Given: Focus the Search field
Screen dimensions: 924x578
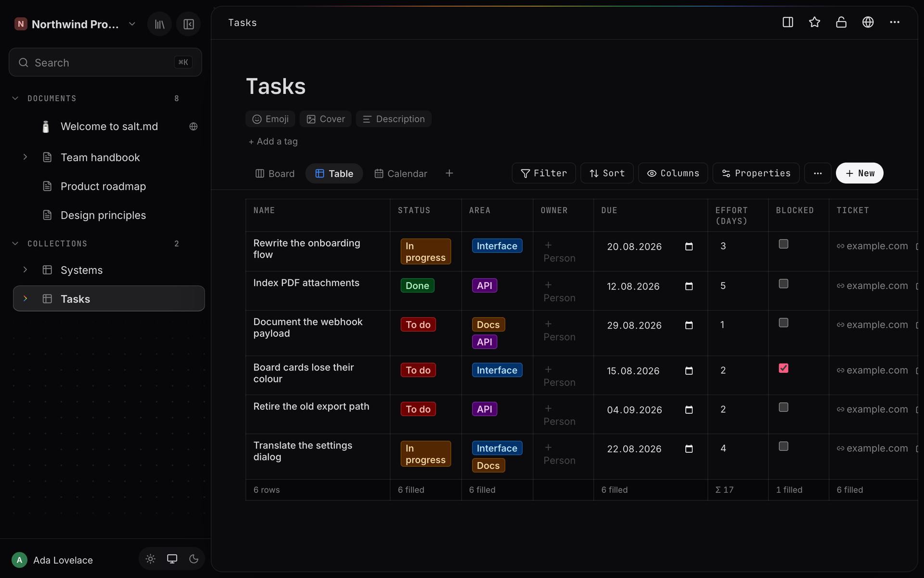Looking at the screenshot, I should [105, 62].
